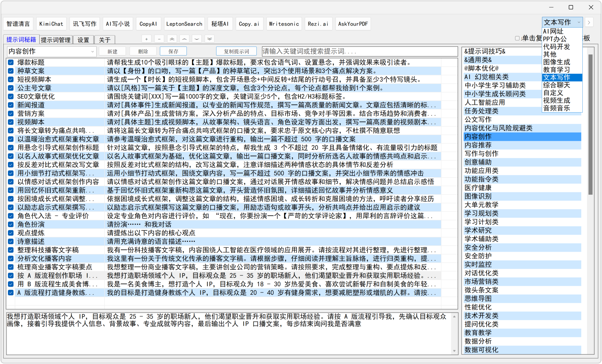Toggle the 观点提炼 row checkbox
This screenshot has height=364, width=602.
11,233
